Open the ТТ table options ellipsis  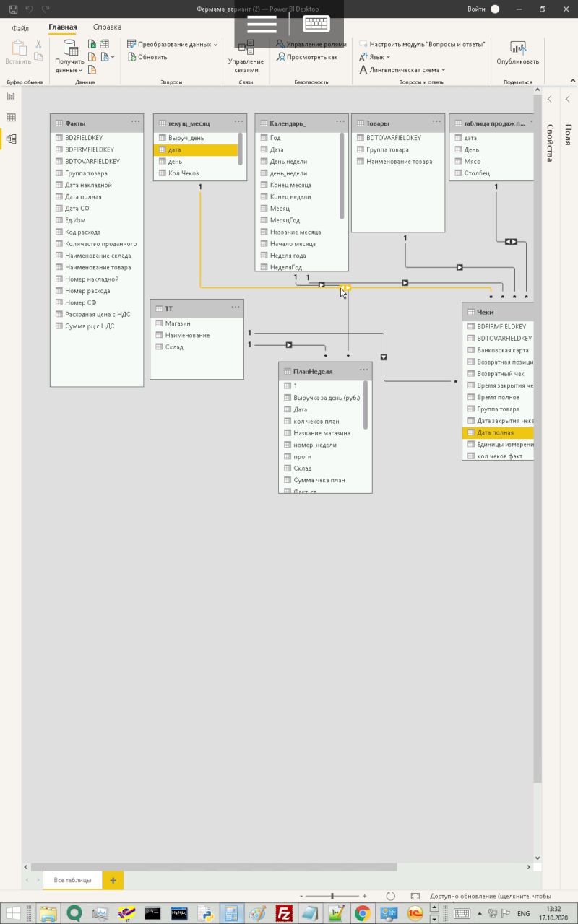[236, 308]
